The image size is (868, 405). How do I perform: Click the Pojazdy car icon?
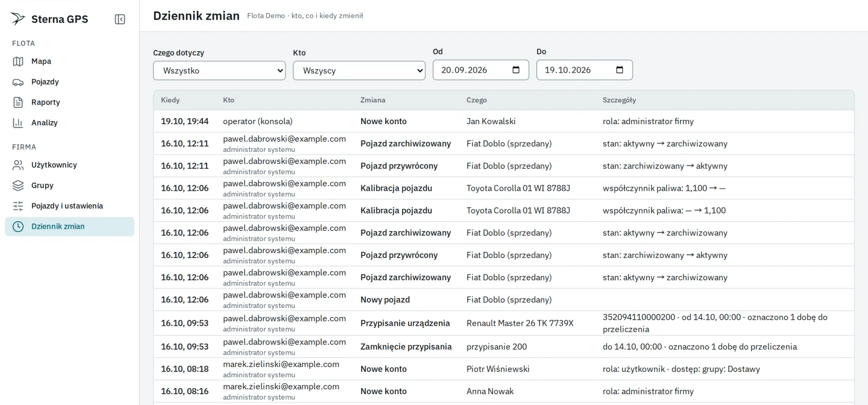pos(18,82)
